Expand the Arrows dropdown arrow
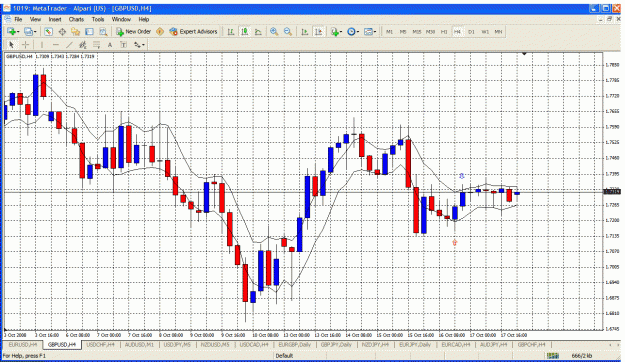The image size is (625, 362). point(143,45)
